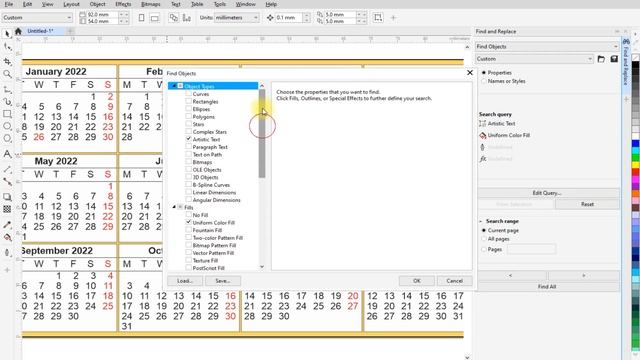
Task: Select the Drop Shadow tool
Action: (x=7, y=197)
